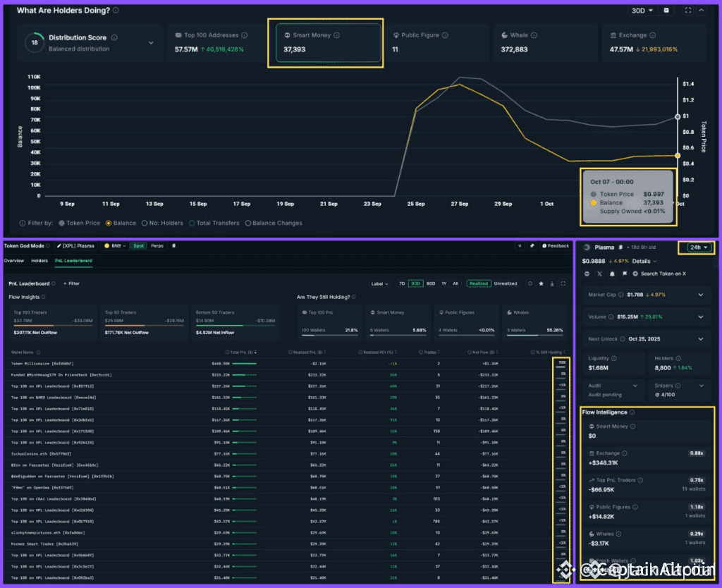Image resolution: width=722 pixels, height=588 pixels.
Task: Click the download icon in PnL Leaderboard toolbar
Action: pyautogui.click(x=552, y=283)
